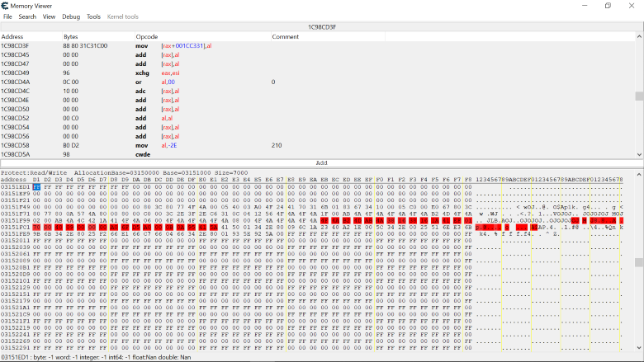Maximize the Memory Viewer window
Screen dimensions: 644x362
[x=608, y=6]
